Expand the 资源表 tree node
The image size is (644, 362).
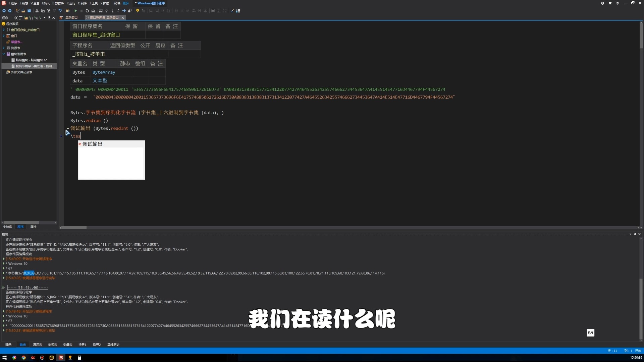[4, 48]
